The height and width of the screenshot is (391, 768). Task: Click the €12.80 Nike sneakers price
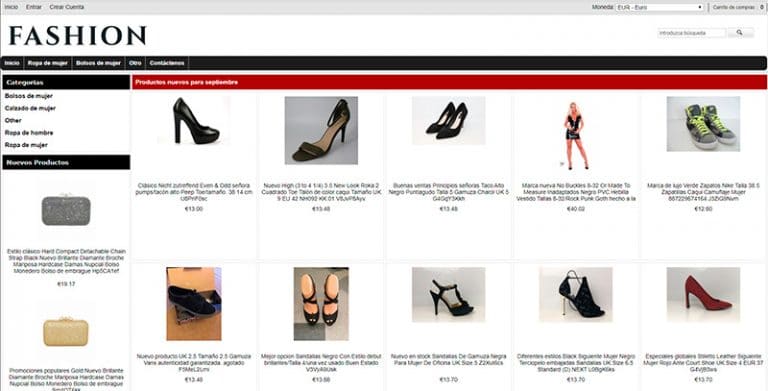[703, 209]
